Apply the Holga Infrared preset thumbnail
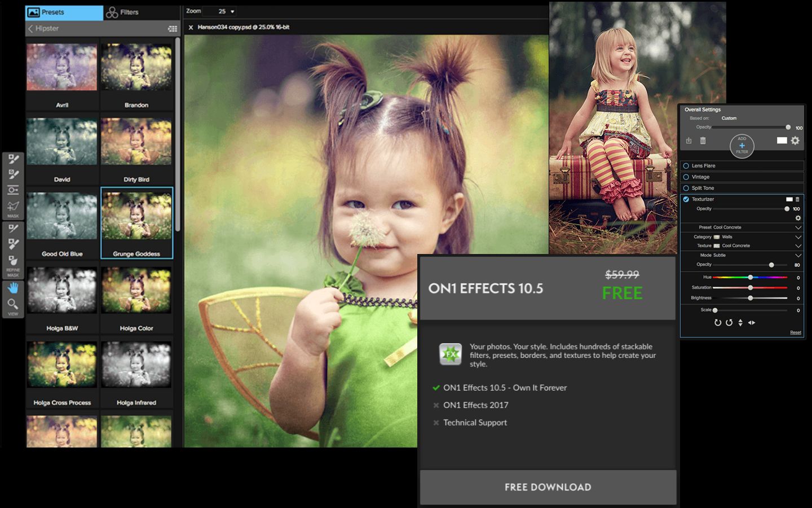Screen dimensions: 812x508 pos(136,365)
